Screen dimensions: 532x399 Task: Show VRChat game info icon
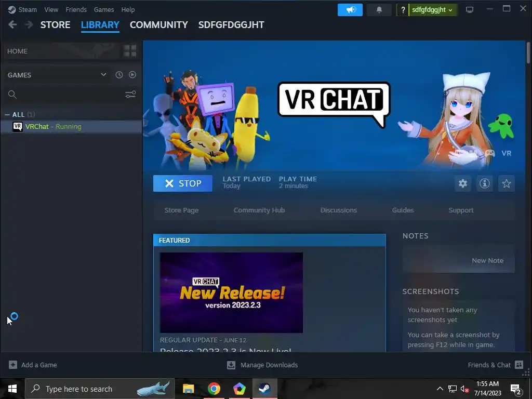coord(485,183)
